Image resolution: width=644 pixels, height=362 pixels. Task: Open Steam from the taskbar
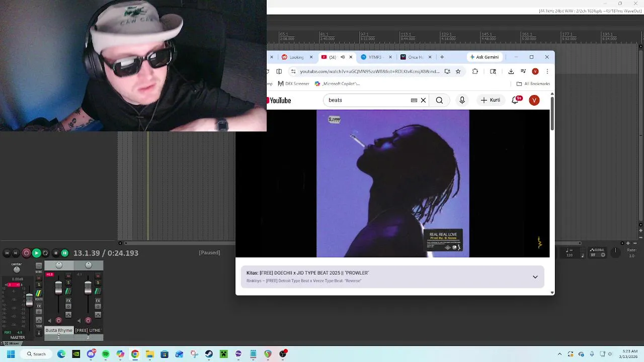pyautogui.click(x=209, y=354)
